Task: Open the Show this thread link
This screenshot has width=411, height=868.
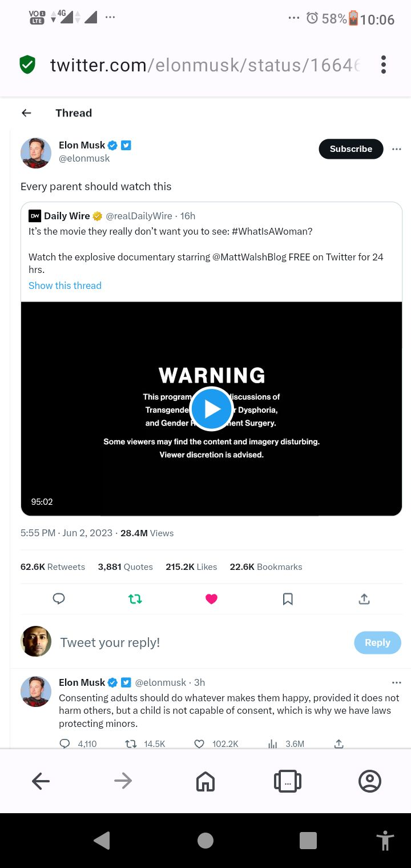Action: [x=65, y=286]
